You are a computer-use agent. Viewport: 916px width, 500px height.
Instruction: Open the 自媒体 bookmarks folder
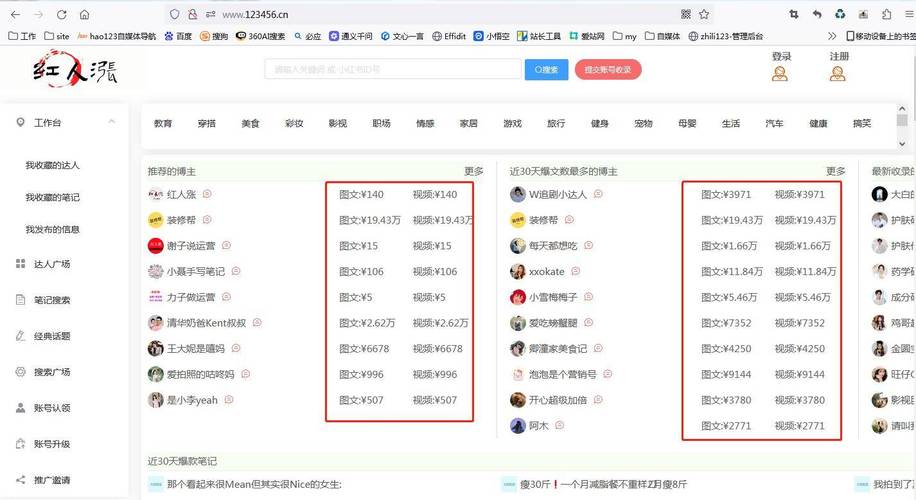coord(662,36)
